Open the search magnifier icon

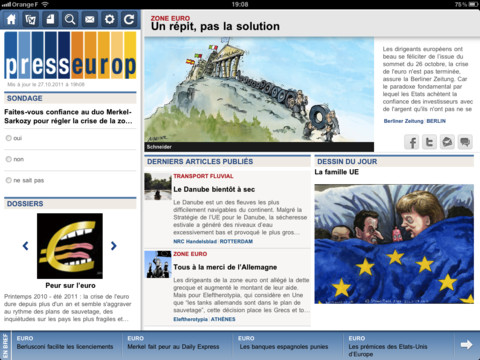point(70,19)
